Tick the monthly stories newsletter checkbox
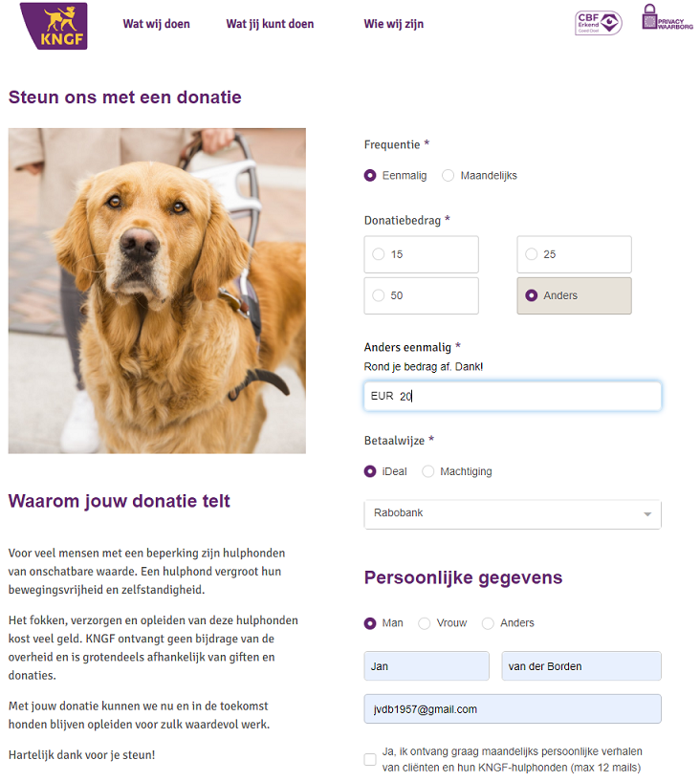The height and width of the screenshot is (782, 700). tap(370, 759)
